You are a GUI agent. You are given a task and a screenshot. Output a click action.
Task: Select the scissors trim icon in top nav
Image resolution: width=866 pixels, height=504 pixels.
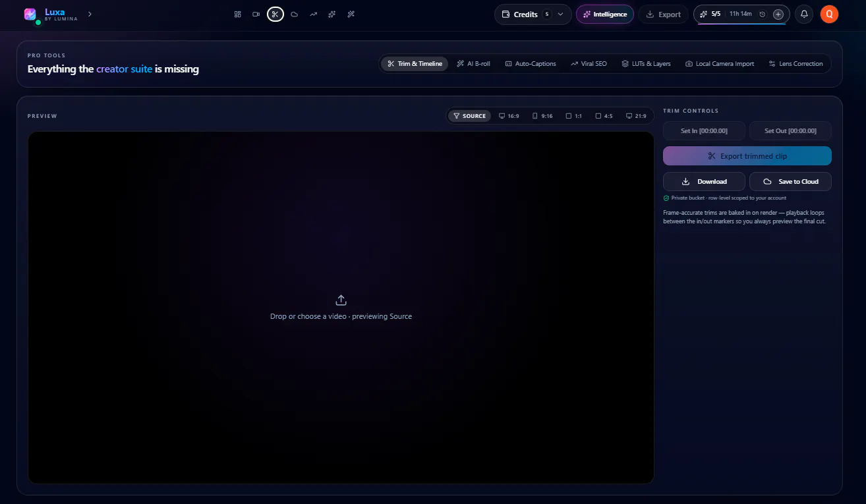click(275, 14)
